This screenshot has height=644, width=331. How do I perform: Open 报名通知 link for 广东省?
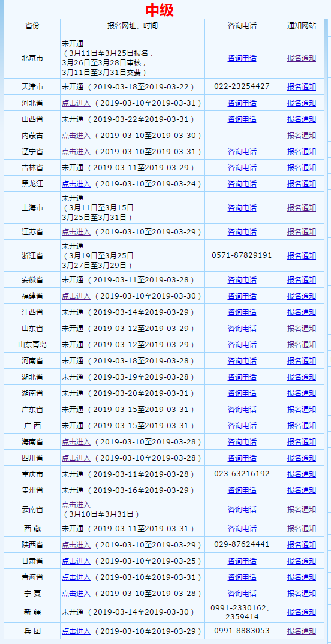[302, 410]
